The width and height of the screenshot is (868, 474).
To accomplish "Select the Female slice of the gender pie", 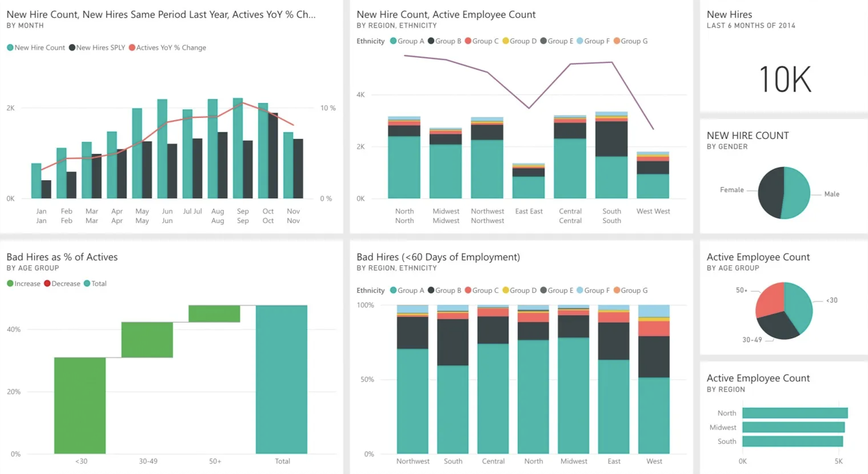I will [770, 192].
